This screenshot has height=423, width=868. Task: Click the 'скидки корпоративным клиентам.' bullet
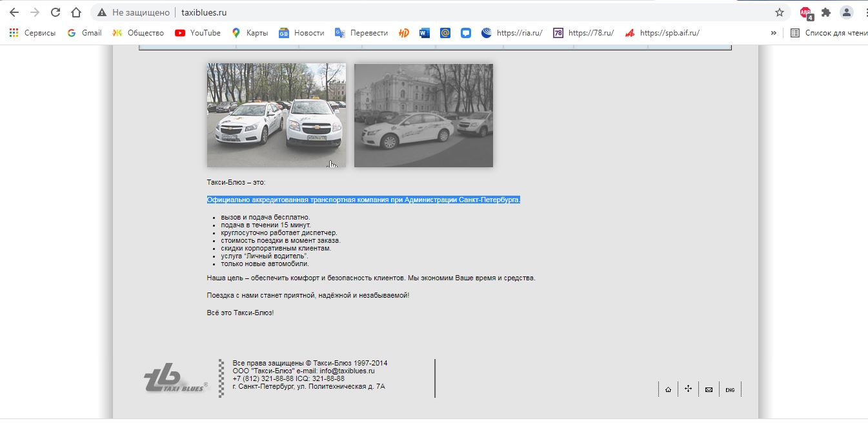coord(276,248)
